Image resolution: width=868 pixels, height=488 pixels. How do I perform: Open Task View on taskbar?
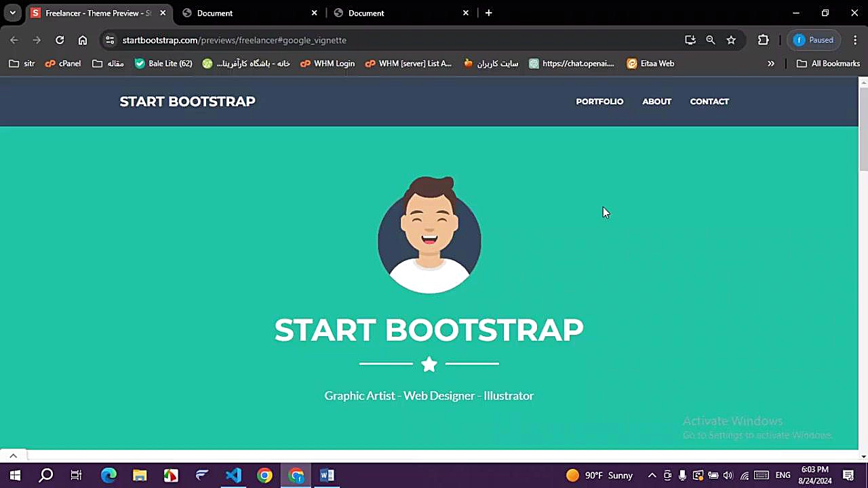click(76, 475)
